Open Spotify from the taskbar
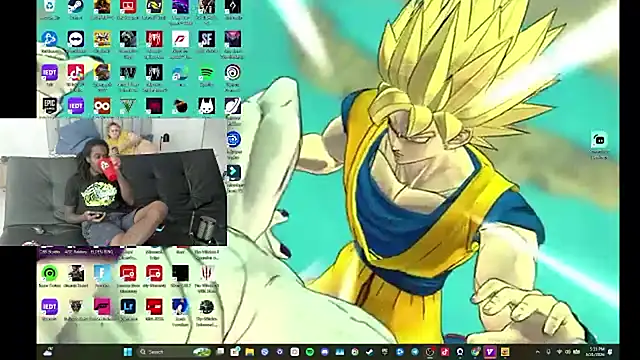 point(310,352)
